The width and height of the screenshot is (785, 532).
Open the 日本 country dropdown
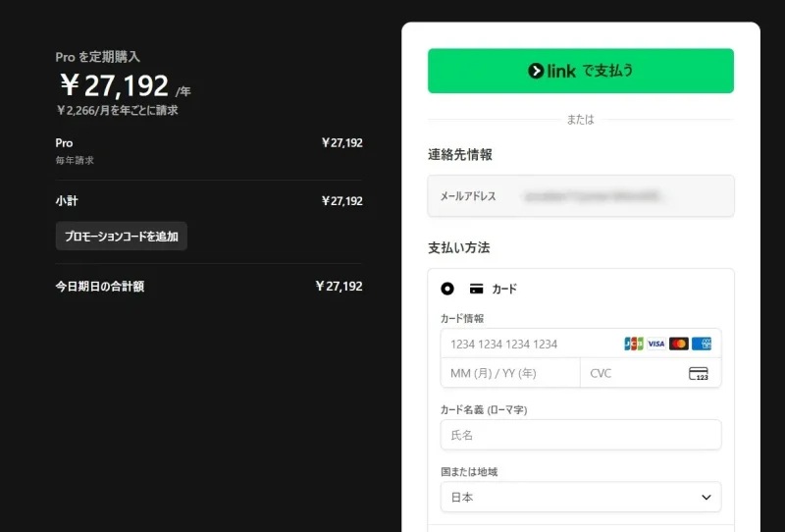coord(581,497)
